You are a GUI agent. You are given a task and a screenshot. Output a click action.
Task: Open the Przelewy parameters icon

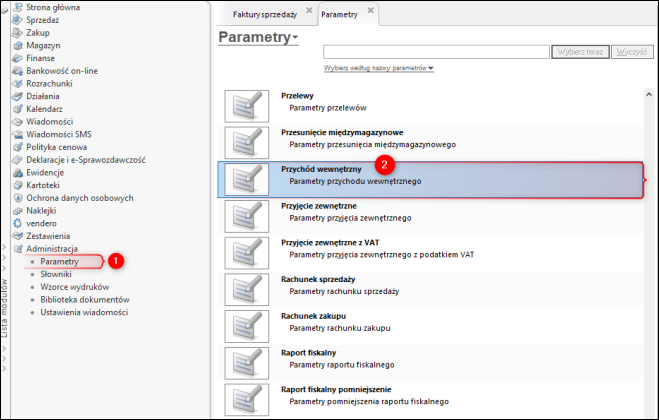click(244, 102)
